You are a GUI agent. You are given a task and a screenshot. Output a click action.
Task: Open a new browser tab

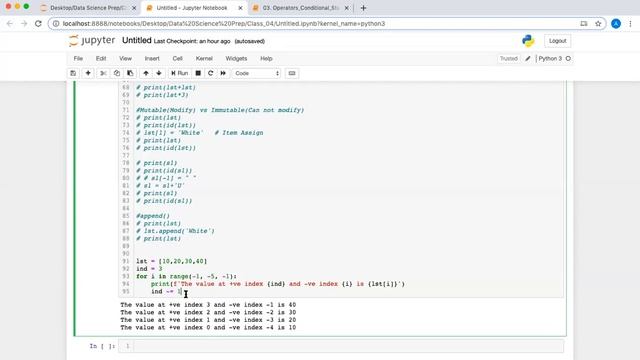click(363, 8)
